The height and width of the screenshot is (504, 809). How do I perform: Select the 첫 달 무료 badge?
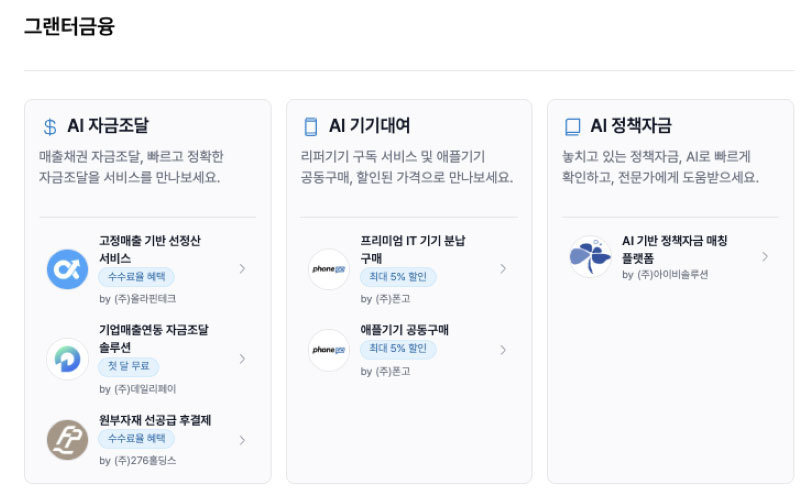[x=128, y=367]
